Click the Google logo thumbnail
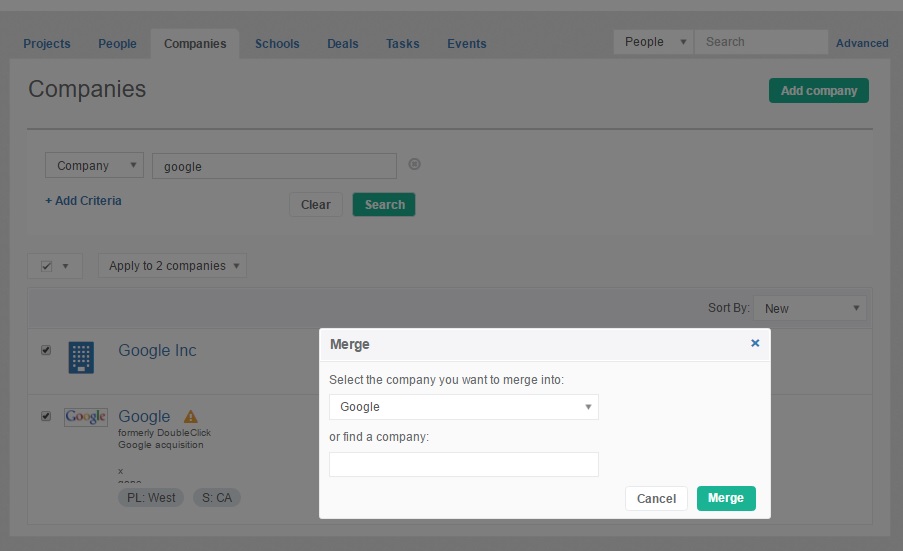Viewport: 903px width, 551px height. coord(86,416)
